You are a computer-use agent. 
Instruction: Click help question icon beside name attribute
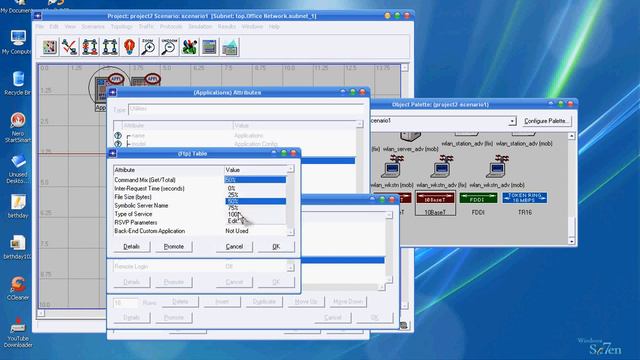coord(118,136)
